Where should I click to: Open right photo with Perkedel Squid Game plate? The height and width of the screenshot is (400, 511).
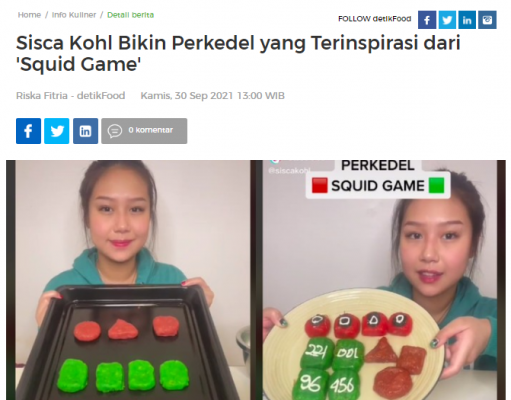[x=378, y=280]
